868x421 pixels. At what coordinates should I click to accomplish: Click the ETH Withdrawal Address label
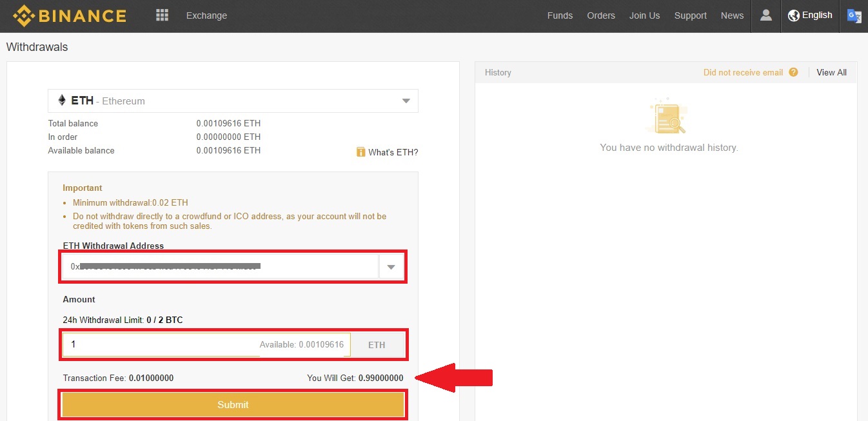113,246
